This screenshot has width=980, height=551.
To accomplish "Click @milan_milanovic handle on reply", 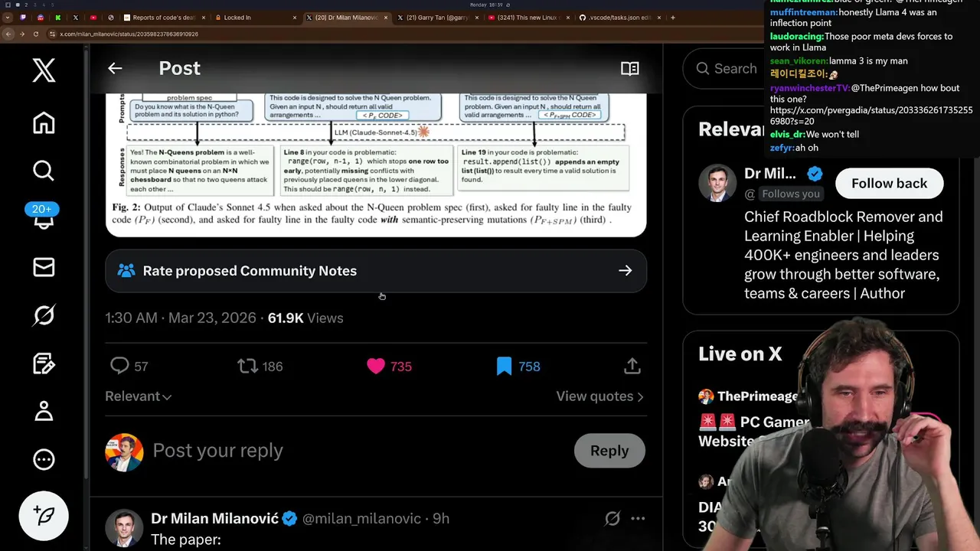I will [x=364, y=519].
